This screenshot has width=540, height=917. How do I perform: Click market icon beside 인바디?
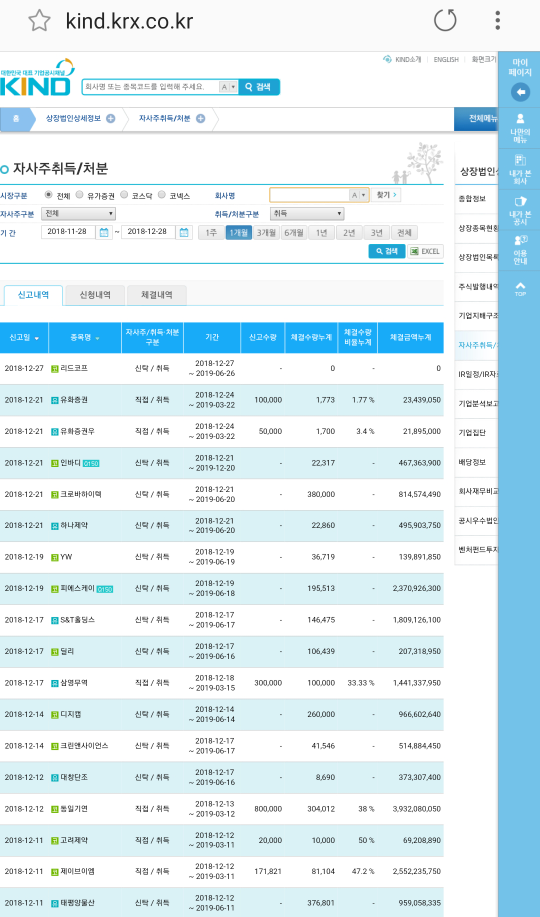click(55, 463)
